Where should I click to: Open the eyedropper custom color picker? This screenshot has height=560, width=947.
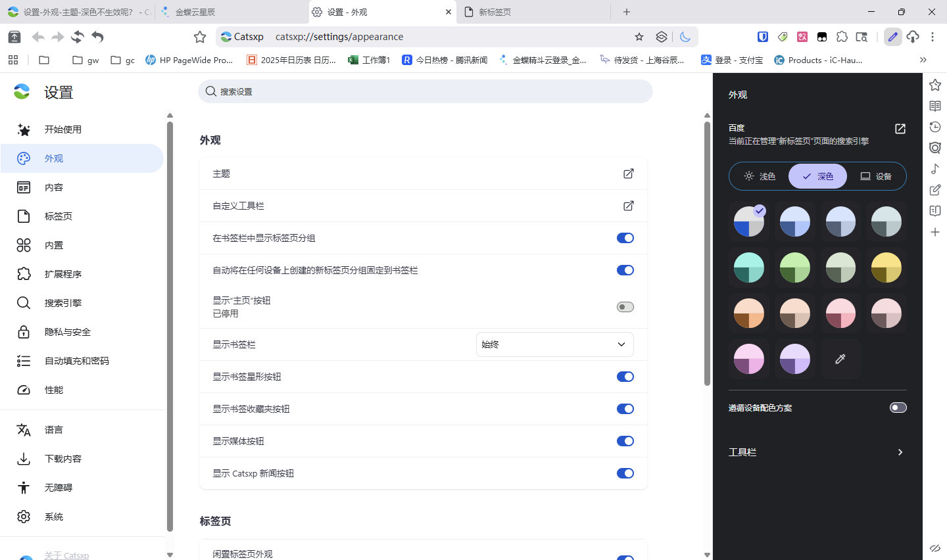840,359
